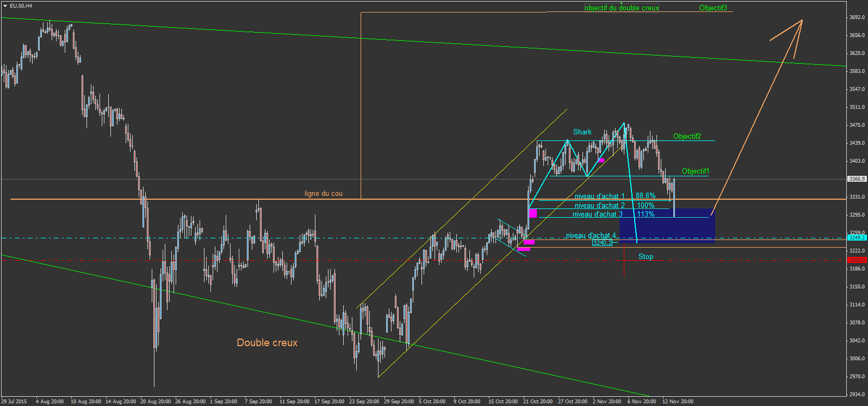Click the cyan 3249.3 price marker

[857, 238]
